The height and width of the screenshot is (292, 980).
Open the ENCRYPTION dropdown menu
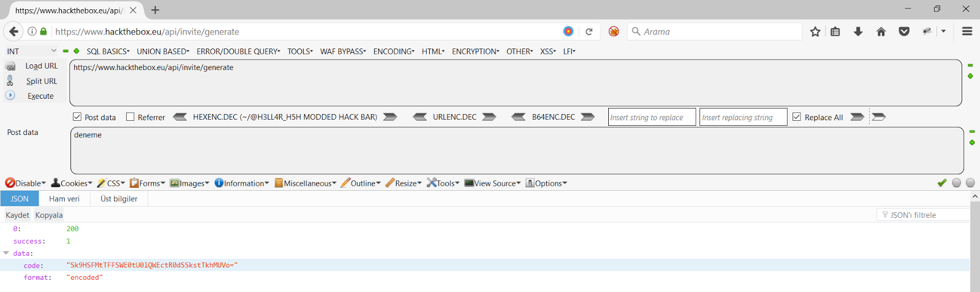click(x=476, y=52)
